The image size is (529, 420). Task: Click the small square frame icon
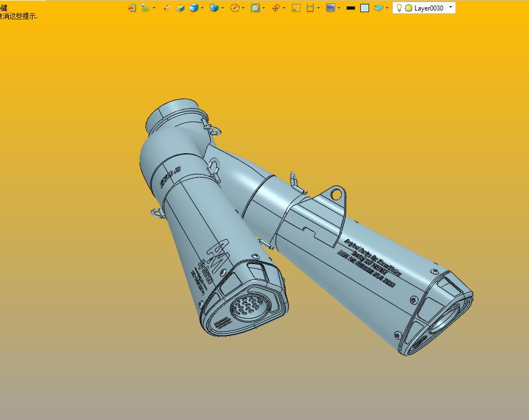296,8
